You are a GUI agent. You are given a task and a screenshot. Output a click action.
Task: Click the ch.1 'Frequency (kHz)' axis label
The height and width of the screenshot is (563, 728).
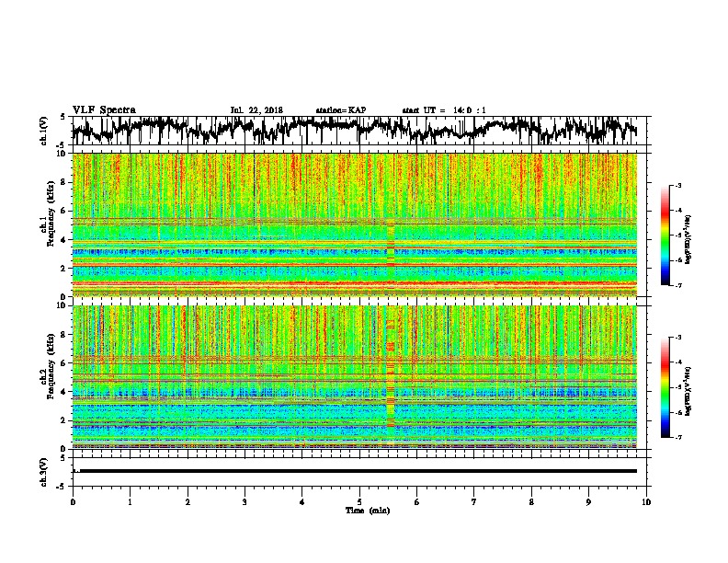pyautogui.click(x=51, y=213)
